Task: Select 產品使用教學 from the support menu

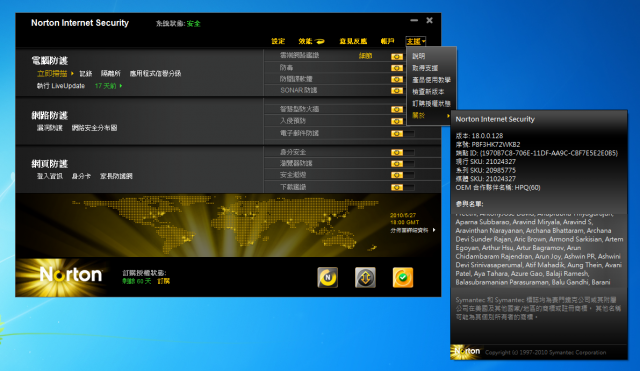Action: pyautogui.click(x=431, y=80)
